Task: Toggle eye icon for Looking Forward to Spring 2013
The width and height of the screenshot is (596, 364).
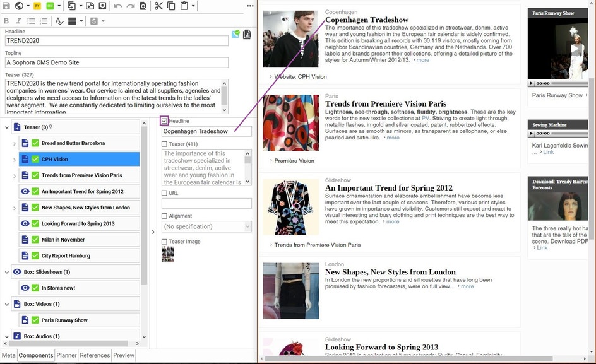Action: [x=25, y=223]
